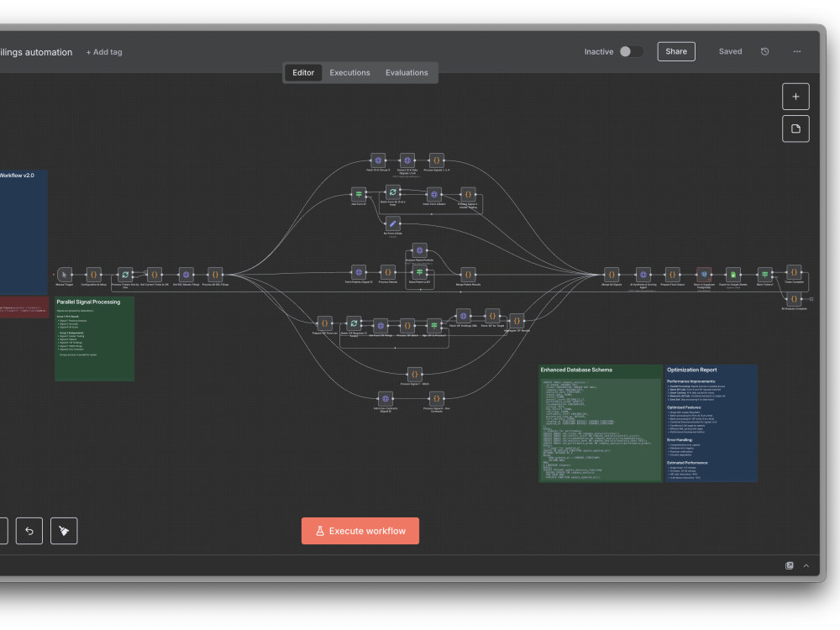Open Get Current Ticker & CIK node
The height and width of the screenshot is (630, 840).
tap(155, 275)
